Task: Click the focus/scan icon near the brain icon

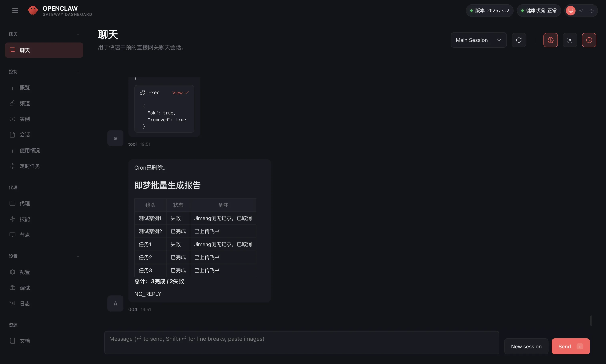Action: point(570,40)
